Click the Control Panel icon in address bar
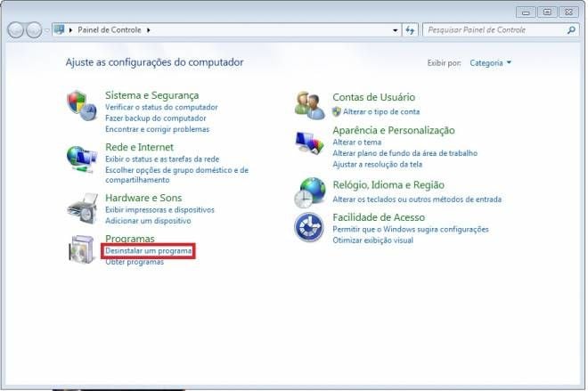 pos(59,29)
